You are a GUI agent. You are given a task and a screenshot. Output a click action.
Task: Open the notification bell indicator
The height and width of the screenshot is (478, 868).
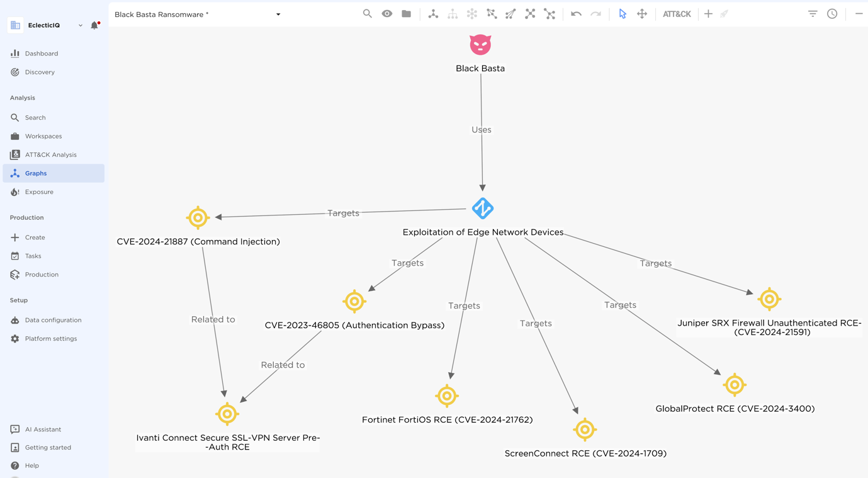[x=94, y=25]
